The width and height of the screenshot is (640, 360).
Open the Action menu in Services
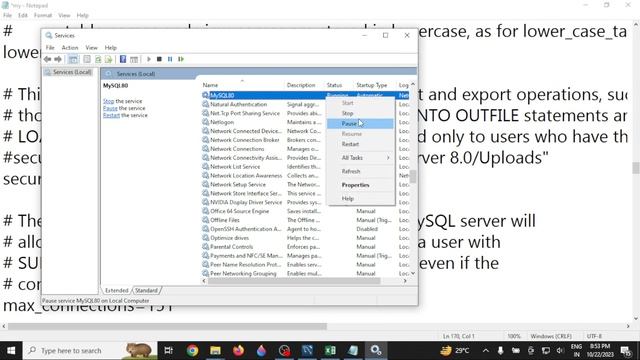click(70, 48)
